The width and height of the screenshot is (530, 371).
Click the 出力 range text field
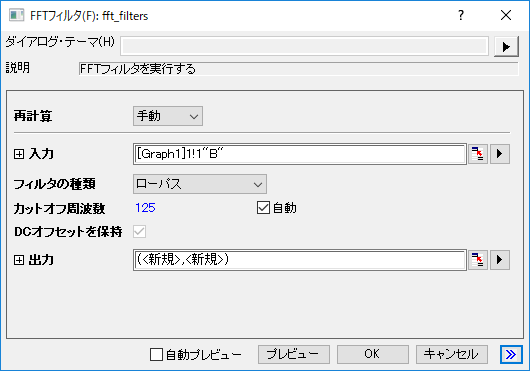coord(300,260)
